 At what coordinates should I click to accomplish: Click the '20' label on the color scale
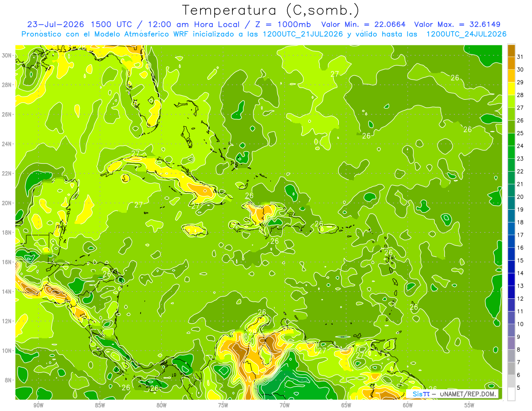pyautogui.click(x=520, y=197)
